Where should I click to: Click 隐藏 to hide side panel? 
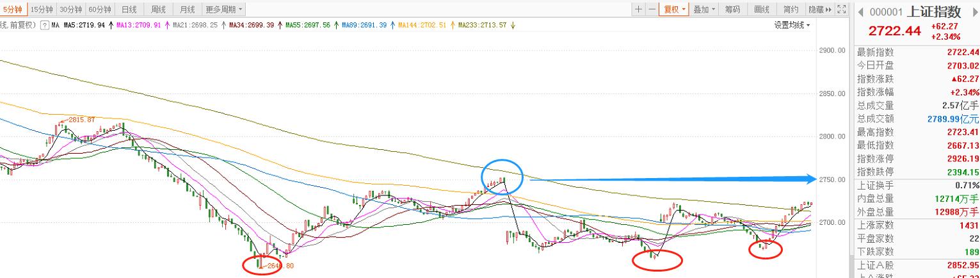pos(819,9)
